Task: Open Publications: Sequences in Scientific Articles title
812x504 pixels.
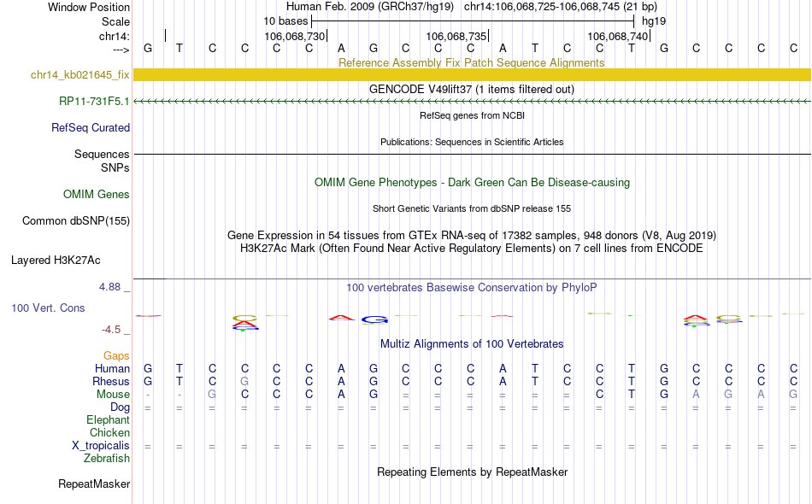Action: click(472, 142)
